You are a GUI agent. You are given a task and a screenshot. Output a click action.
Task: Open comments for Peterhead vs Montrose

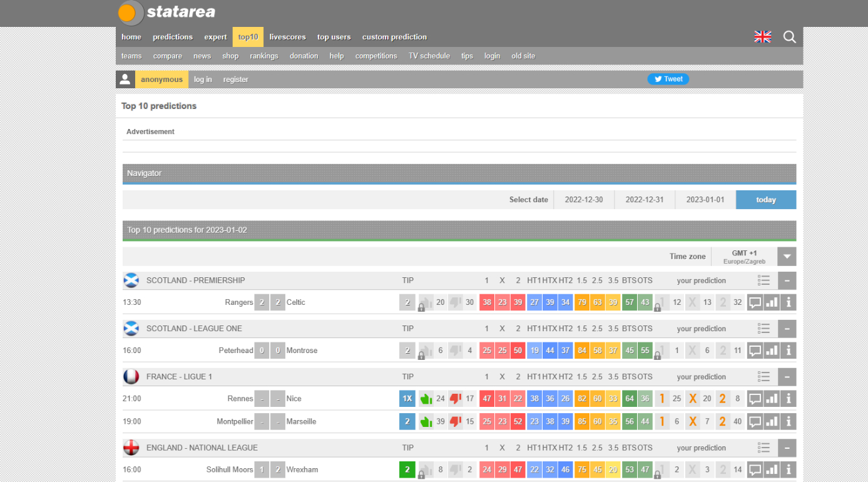pyautogui.click(x=755, y=351)
